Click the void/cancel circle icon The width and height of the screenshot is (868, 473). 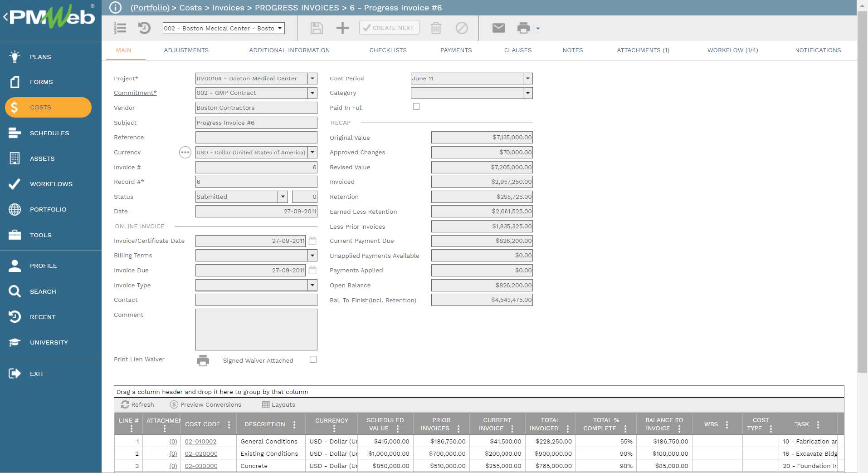click(462, 28)
